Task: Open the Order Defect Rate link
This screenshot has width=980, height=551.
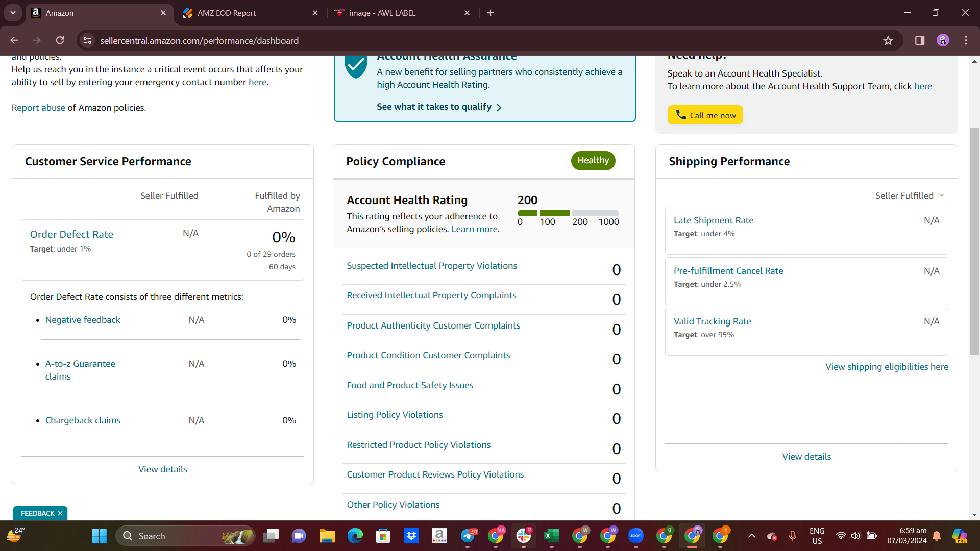Action: (71, 234)
